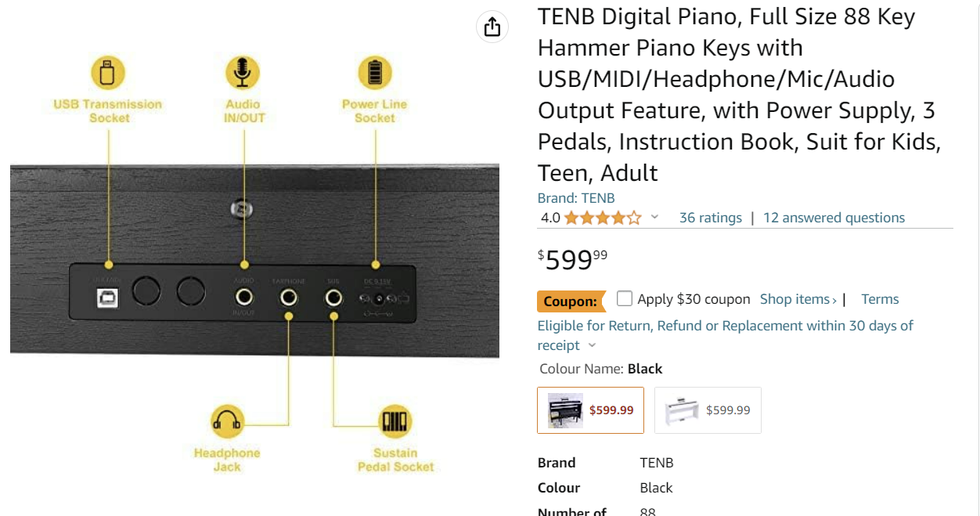
Task: Select the Black colour option at $599.99
Action: coord(590,410)
